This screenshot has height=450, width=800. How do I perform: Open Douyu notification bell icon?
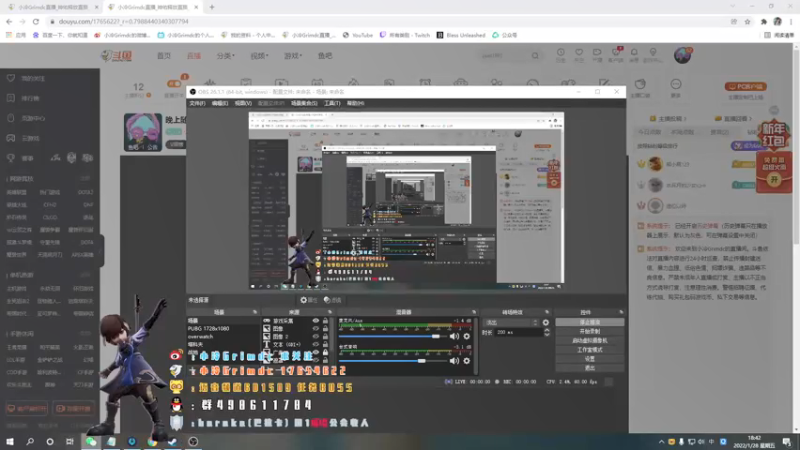tap(634, 53)
